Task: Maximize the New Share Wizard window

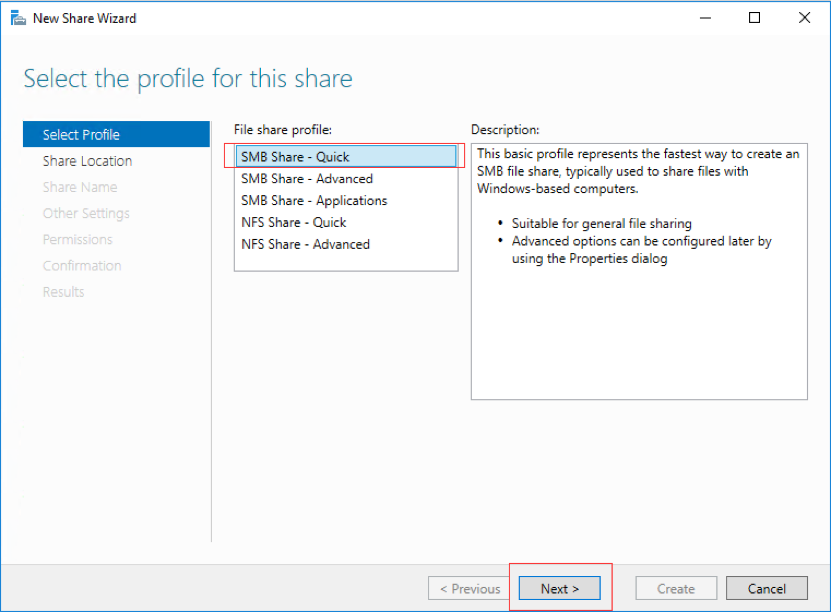Action: [755, 18]
